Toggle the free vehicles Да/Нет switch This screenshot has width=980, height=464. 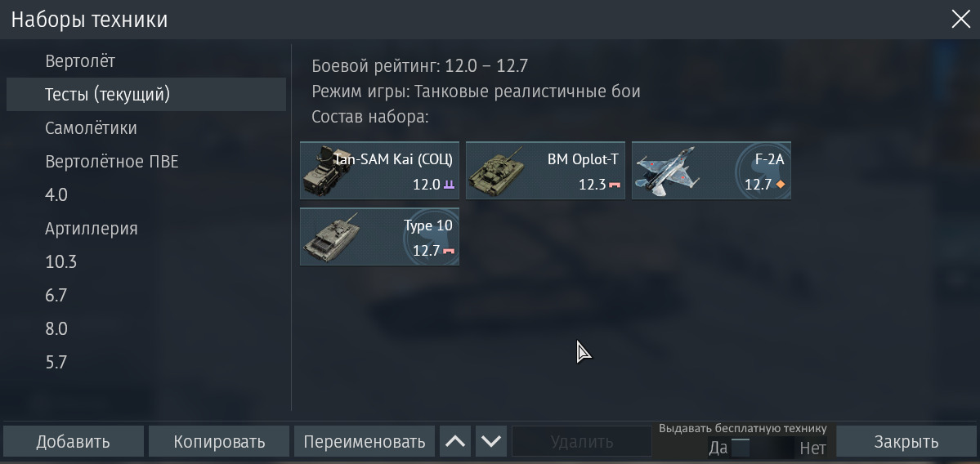pyautogui.click(x=767, y=448)
